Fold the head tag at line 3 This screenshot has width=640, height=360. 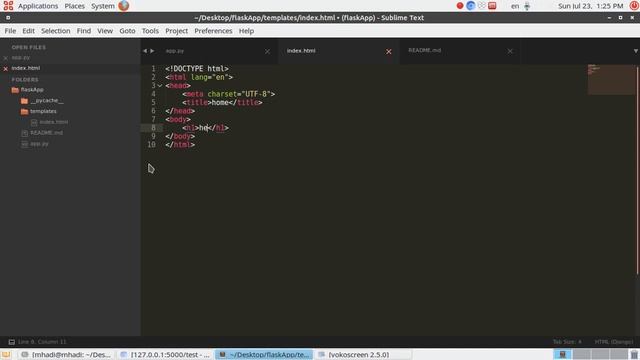[x=160, y=86]
